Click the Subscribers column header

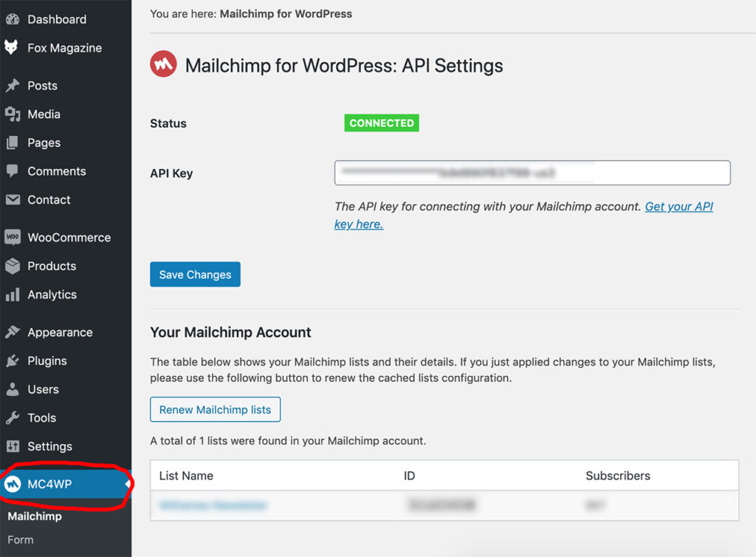click(618, 476)
